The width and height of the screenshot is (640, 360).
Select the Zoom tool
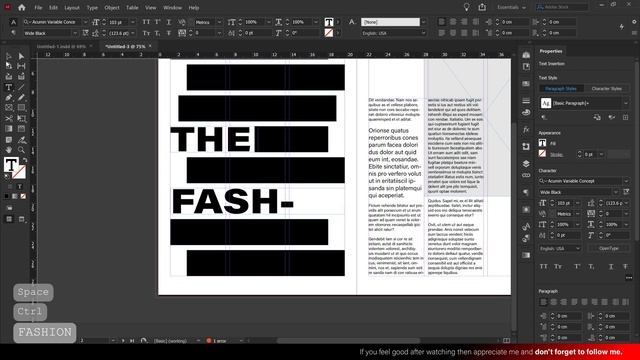click(21, 150)
